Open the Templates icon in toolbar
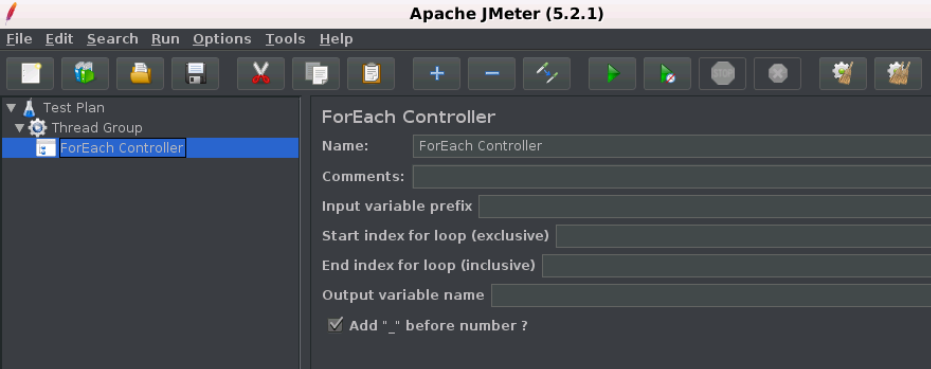This screenshot has height=369, width=931. pos(85,74)
